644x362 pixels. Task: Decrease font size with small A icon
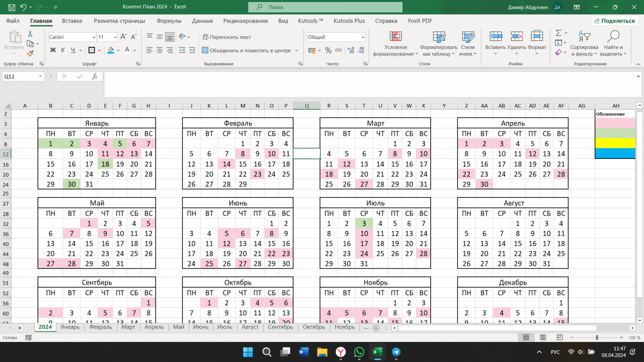click(134, 37)
